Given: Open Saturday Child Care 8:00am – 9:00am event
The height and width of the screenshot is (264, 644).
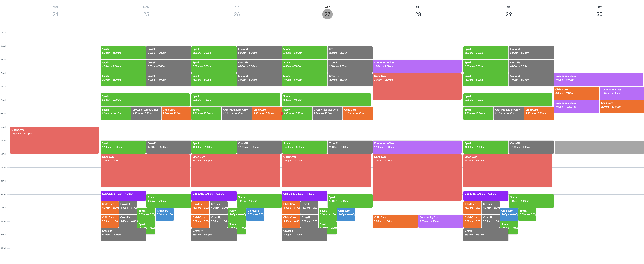Looking at the screenshot, I should 576,93.
